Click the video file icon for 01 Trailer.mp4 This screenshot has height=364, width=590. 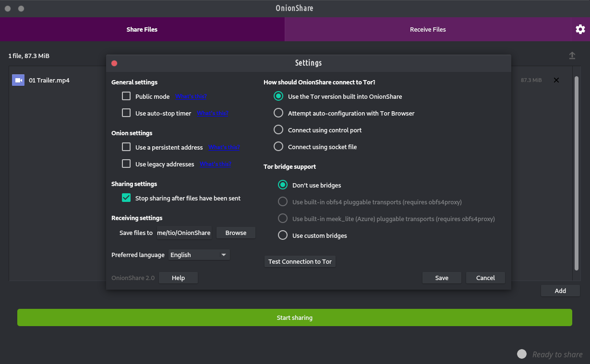click(18, 80)
